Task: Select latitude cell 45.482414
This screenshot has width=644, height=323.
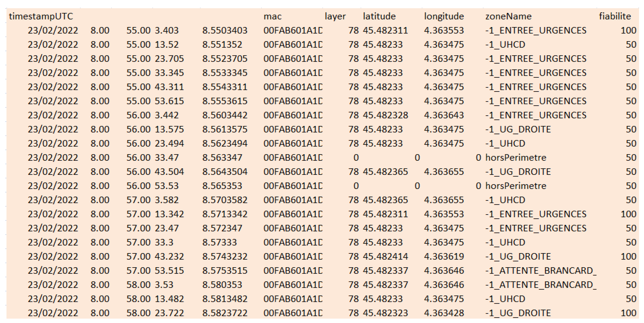Action: click(x=385, y=256)
